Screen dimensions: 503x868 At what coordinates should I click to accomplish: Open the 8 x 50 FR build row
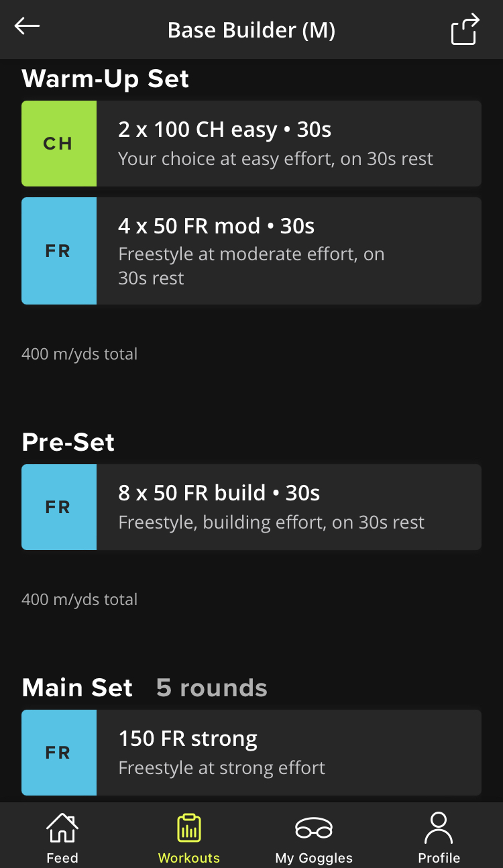(251, 507)
